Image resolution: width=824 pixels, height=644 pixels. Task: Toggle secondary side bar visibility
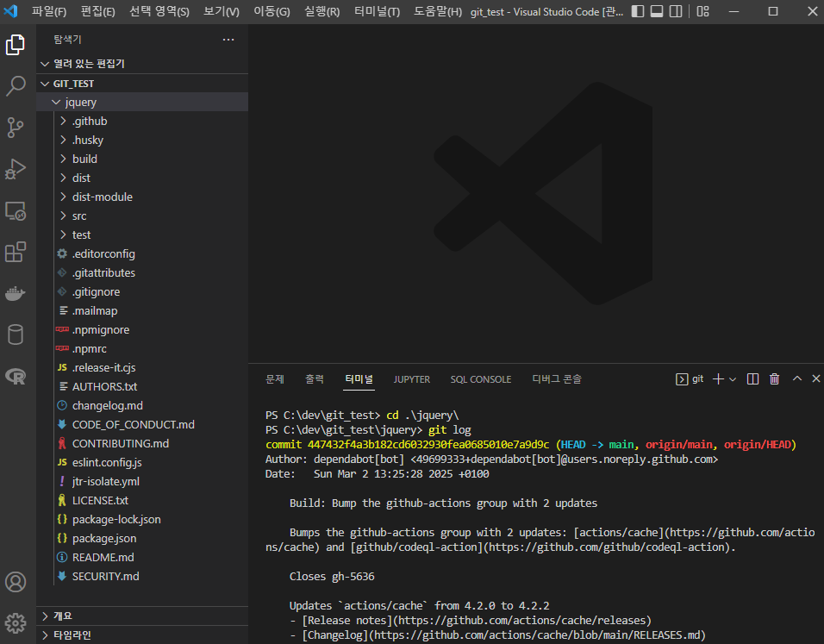(676, 11)
